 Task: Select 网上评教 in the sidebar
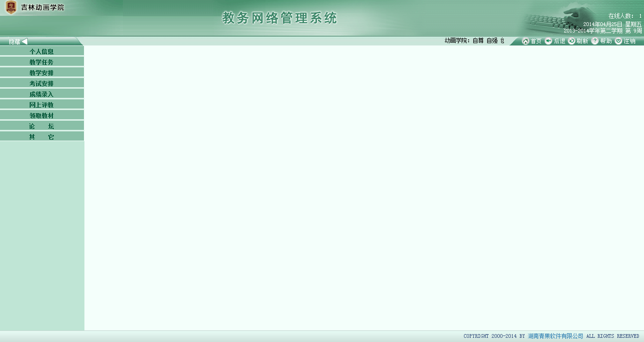point(42,105)
